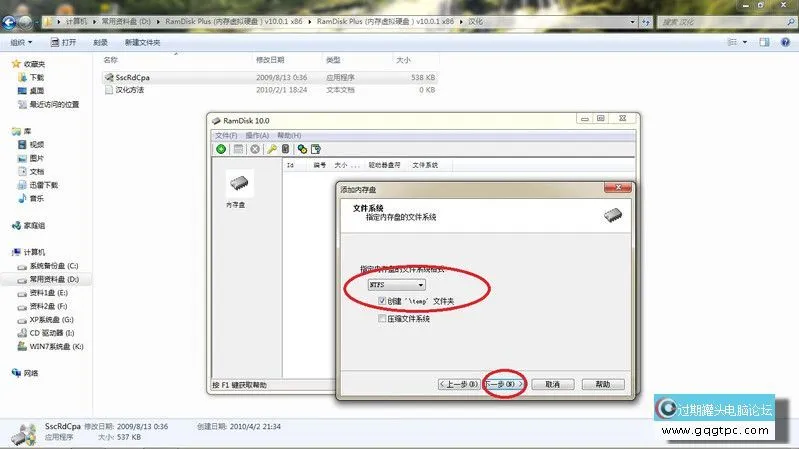The height and width of the screenshot is (449, 799).
Task: Click the disk properties icon in RamDisk toolbar
Action: click(238, 149)
